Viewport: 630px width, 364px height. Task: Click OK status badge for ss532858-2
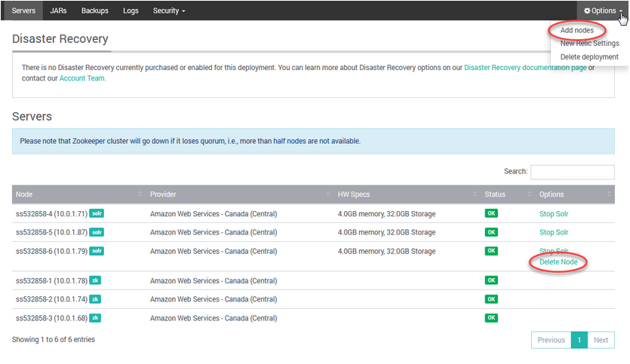491,299
